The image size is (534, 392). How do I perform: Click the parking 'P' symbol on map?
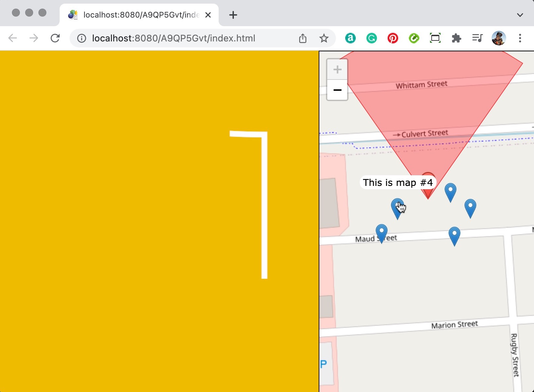[324, 364]
